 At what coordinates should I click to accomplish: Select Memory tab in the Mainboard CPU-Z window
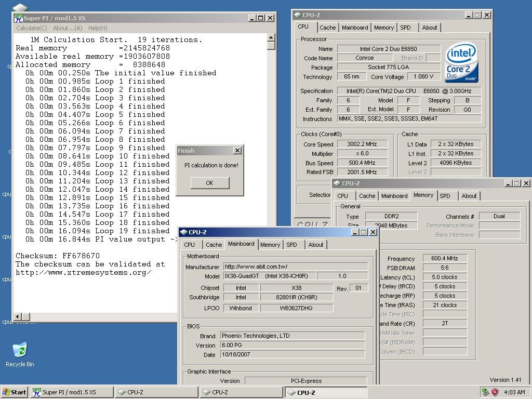pos(270,245)
